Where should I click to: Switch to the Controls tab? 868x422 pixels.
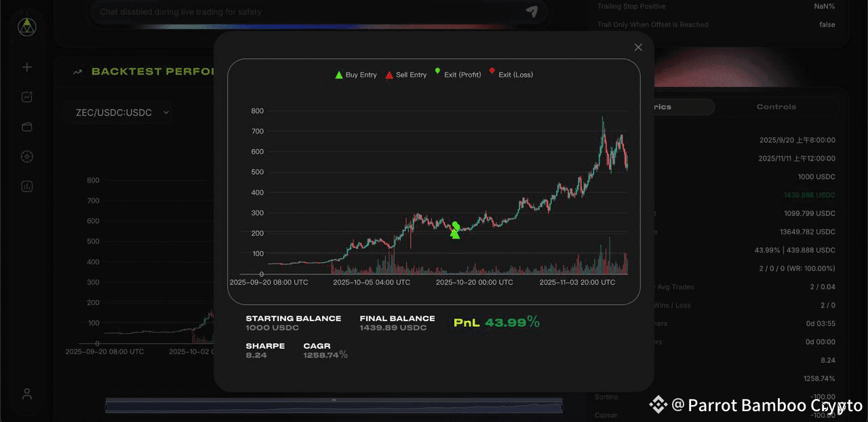[776, 106]
